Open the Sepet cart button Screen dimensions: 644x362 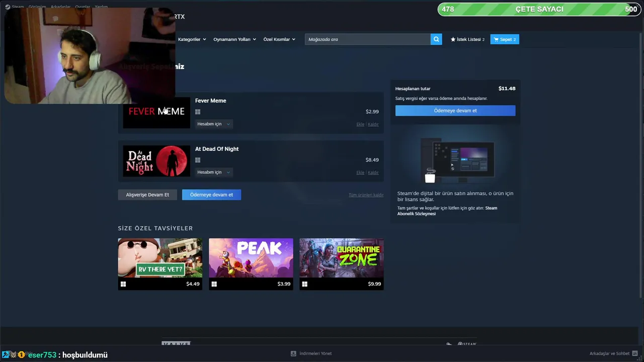click(x=505, y=39)
